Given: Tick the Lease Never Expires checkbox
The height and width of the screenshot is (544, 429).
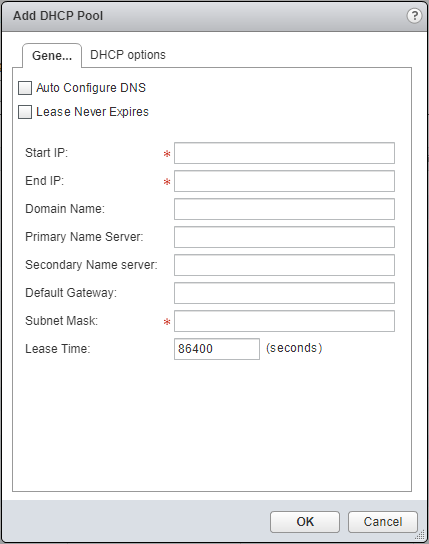Looking at the screenshot, I should click(25, 112).
